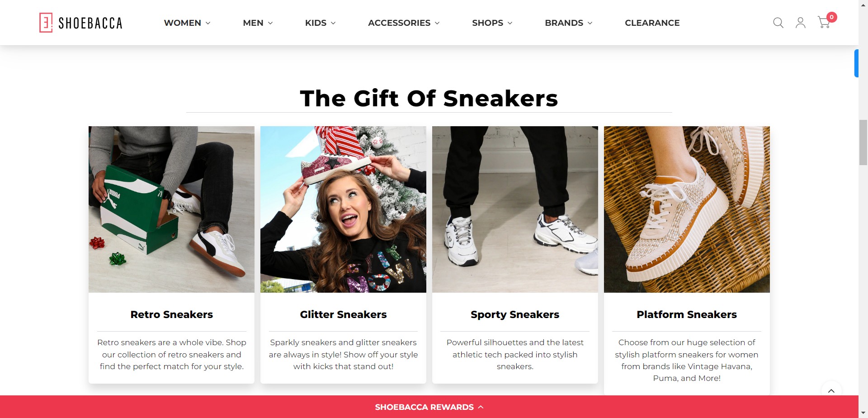Expand the Women dropdown menu
Image resolution: width=868 pixels, height=418 pixels.
tap(187, 23)
